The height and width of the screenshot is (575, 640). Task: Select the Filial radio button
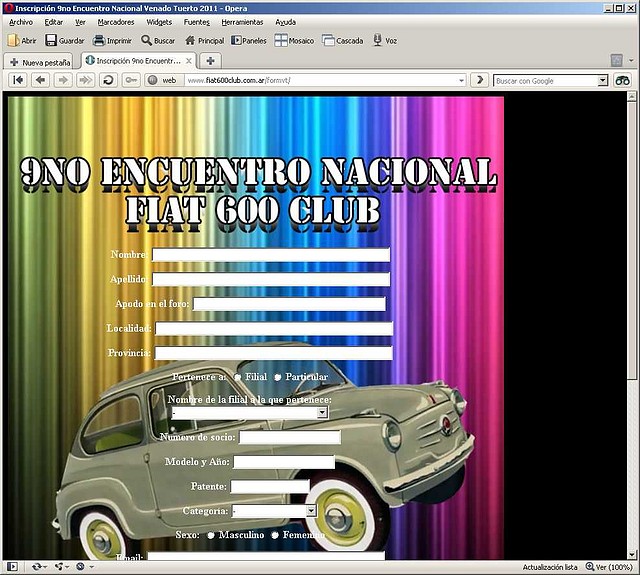tap(238, 377)
